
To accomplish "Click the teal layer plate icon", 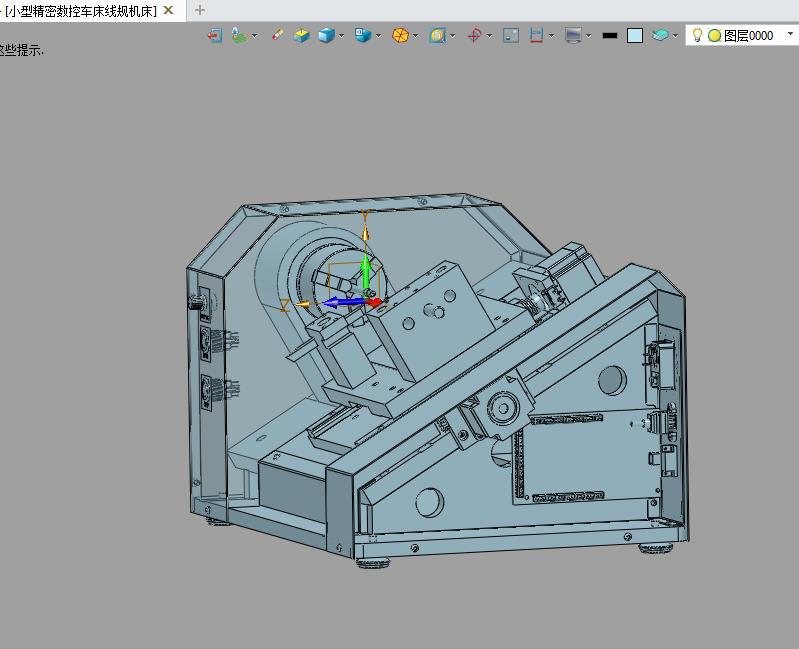I will [660, 36].
